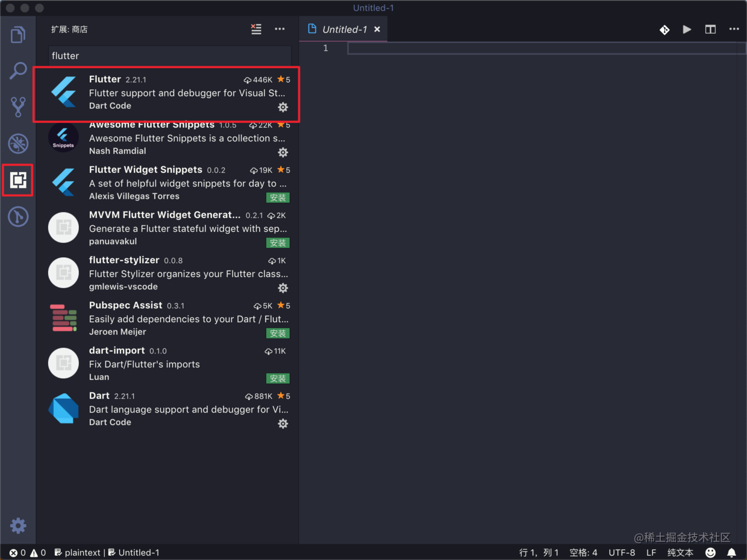Click Untitled-1 item in status bar
The image size is (747, 560).
134,552
